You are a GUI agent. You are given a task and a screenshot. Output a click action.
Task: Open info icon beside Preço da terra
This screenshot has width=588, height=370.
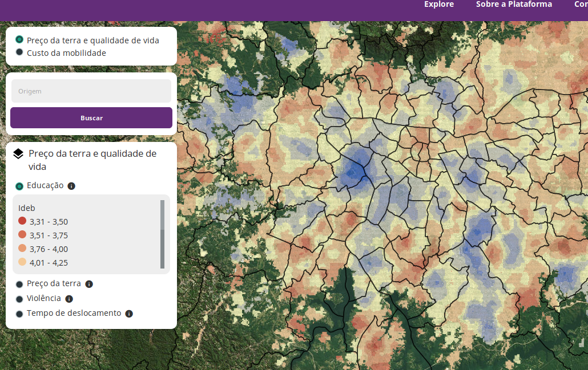click(x=89, y=284)
